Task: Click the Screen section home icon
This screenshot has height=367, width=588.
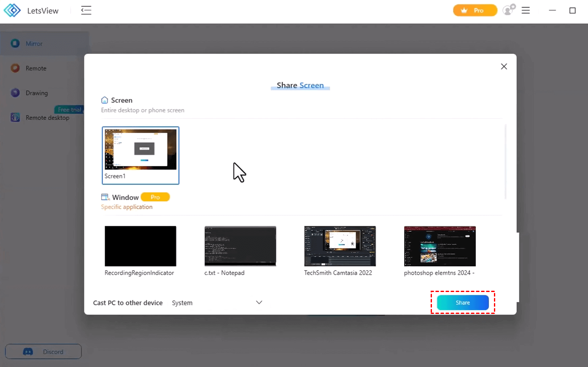Action: coord(105,100)
